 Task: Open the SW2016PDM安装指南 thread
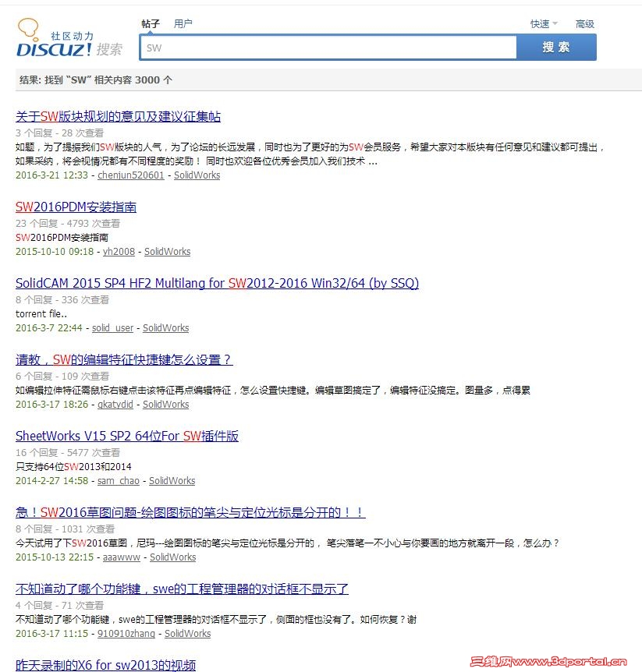pos(75,207)
